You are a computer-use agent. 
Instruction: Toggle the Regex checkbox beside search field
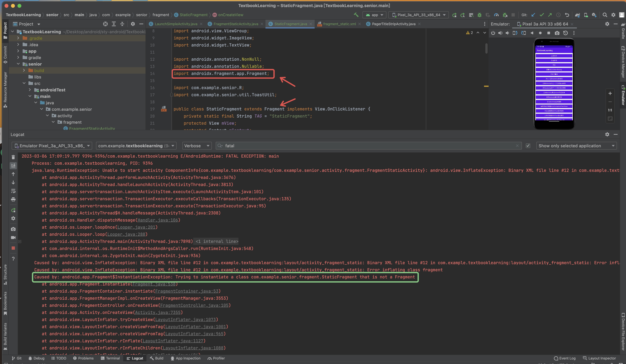(528, 146)
